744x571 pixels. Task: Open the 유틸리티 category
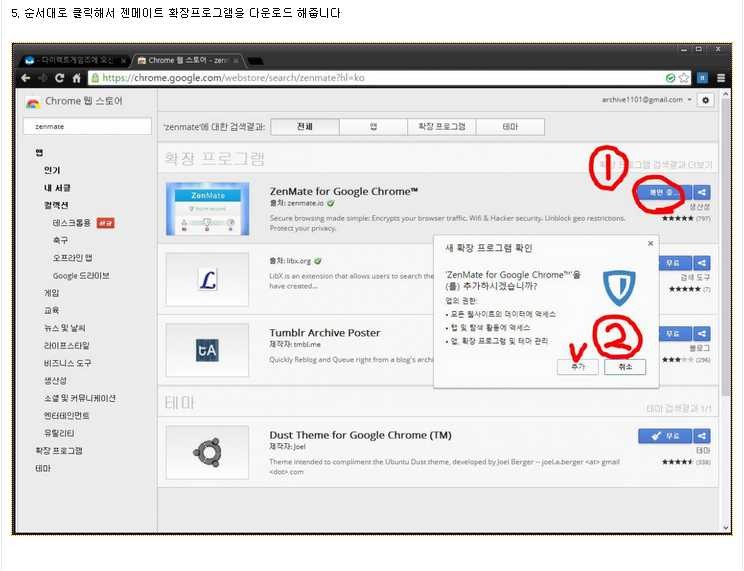pyautogui.click(x=59, y=433)
